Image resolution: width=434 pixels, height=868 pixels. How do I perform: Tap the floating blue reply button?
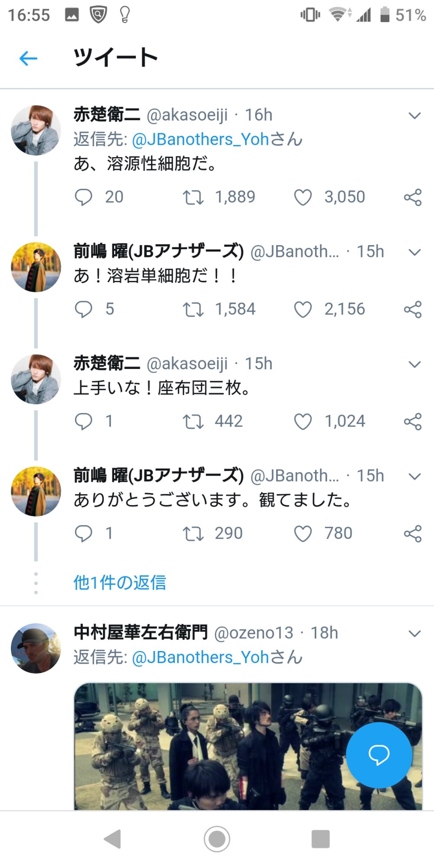tap(379, 755)
